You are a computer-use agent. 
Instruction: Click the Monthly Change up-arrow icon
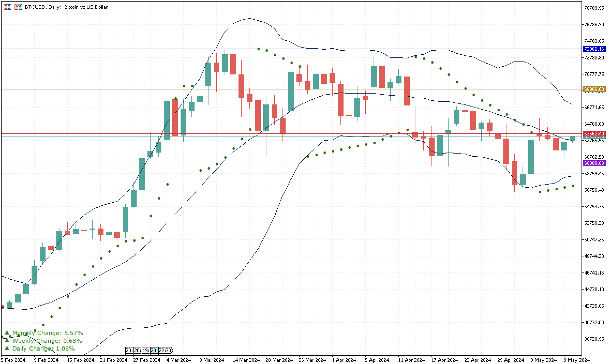pyautogui.click(x=7, y=333)
